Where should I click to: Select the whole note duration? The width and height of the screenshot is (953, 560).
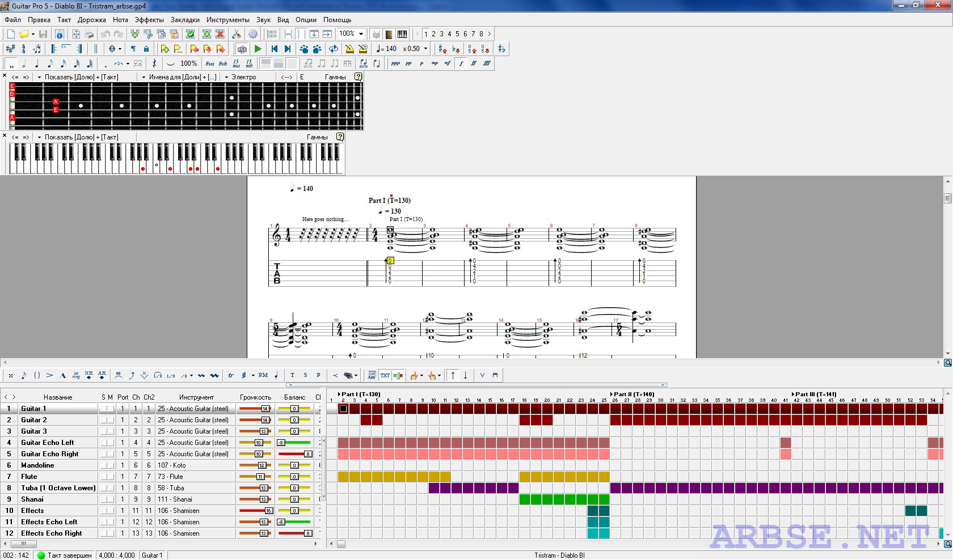click(11, 63)
